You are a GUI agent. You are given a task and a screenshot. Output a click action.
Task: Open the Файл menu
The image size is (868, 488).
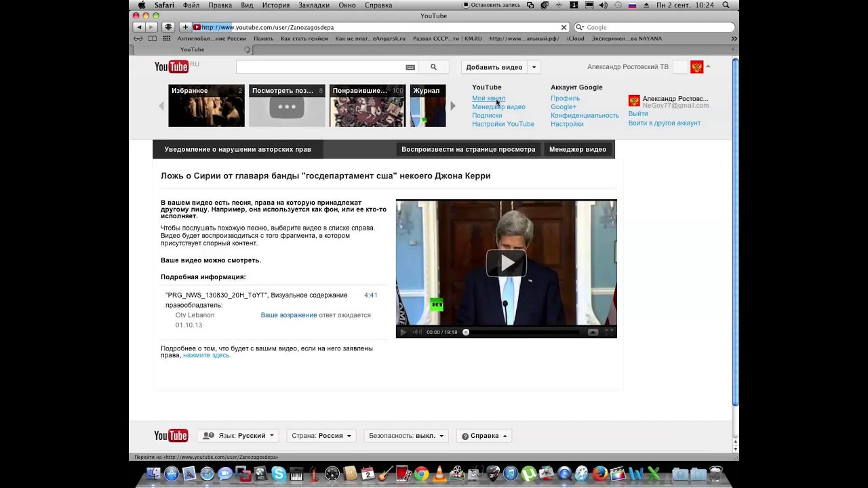(x=191, y=5)
